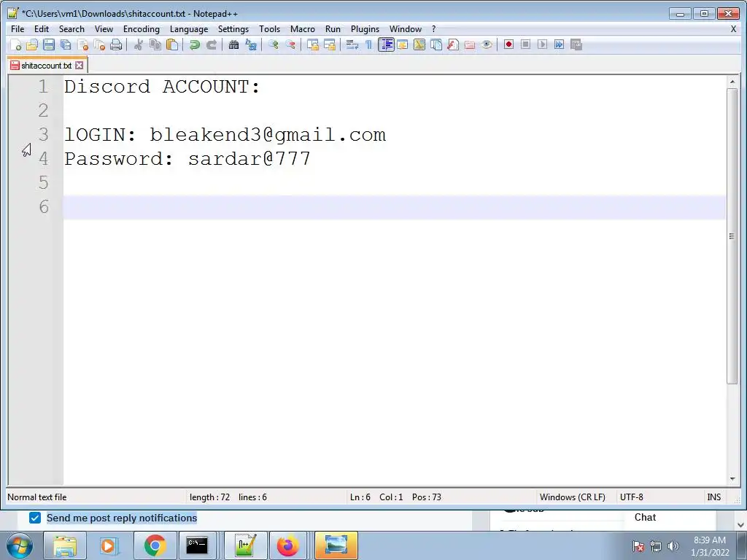Close the current document via toolbar Close icon
Viewport: 747px width, 560px height.
pos(82,44)
